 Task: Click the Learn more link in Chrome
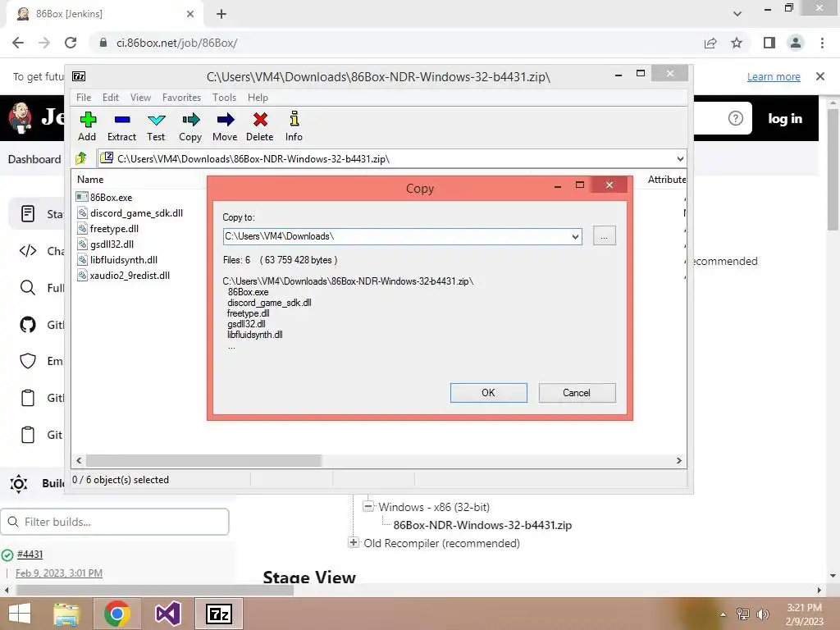tap(774, 76)
